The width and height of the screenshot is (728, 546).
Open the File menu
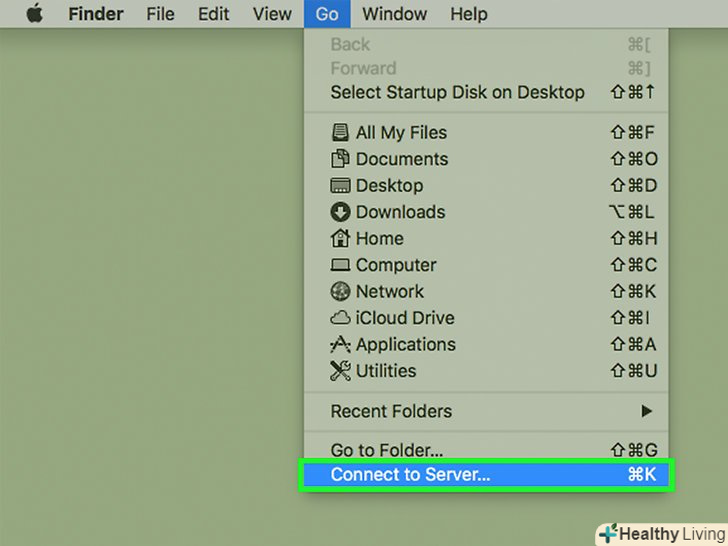(x=160, y=14)
